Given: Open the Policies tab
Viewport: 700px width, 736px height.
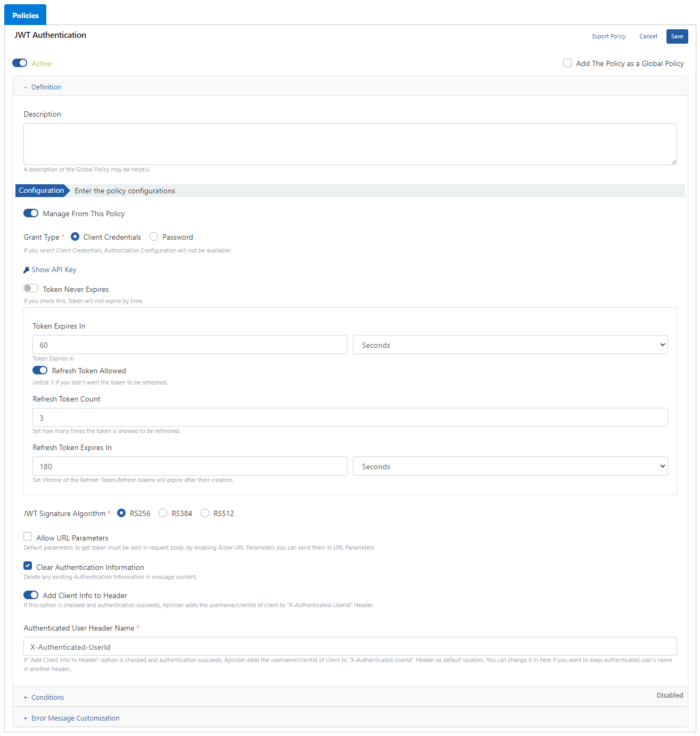Looking at the screenshot, I should (x=26, y=15).
